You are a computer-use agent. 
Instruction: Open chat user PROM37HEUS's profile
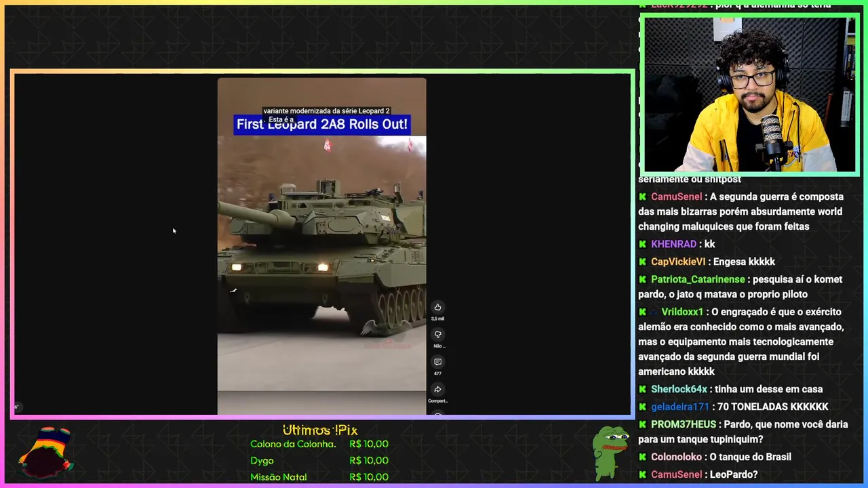(x=684, y=424)
